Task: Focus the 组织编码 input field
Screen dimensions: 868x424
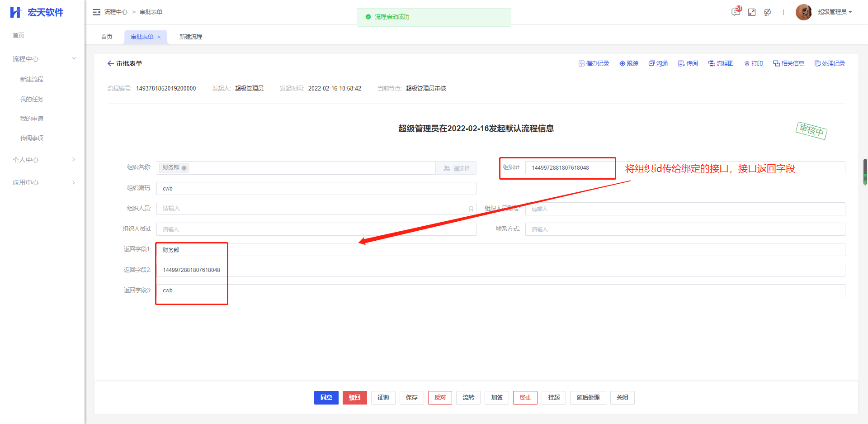Action: (316, 189)
